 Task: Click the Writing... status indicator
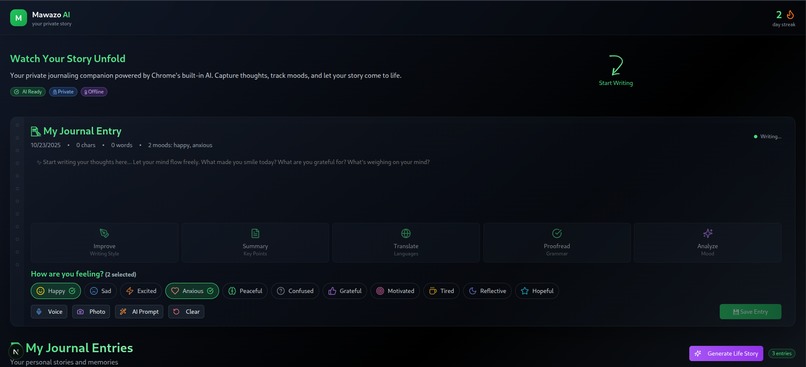pyautogui.click(x=767, y=137)
